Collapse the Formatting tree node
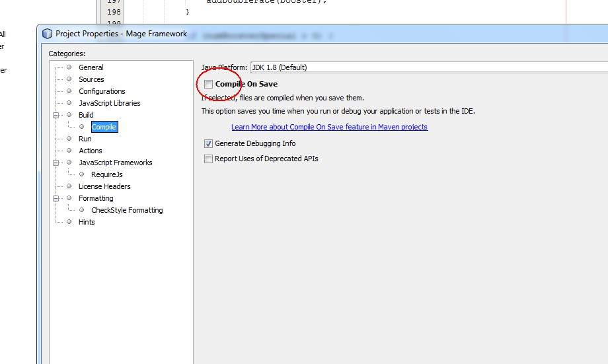Screen dimensions: 608x364 pos(58,198)
